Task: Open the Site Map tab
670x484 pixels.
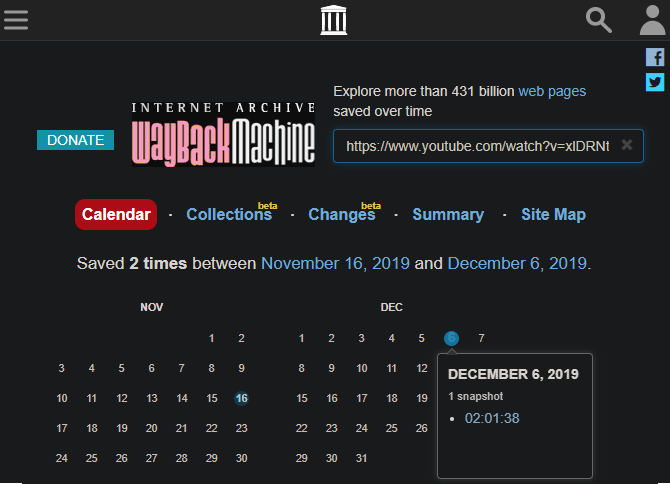Action: tap(553, 214)
